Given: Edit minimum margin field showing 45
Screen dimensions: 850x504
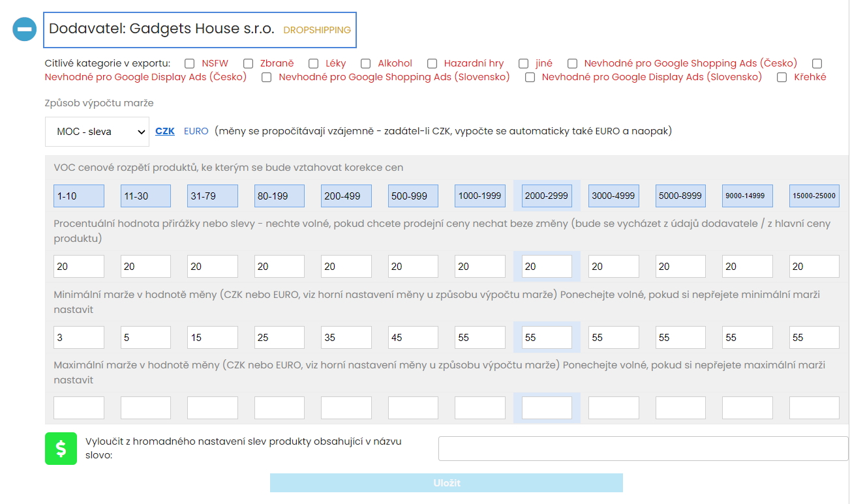Looking at the screenshot, I should pos(413,337).
